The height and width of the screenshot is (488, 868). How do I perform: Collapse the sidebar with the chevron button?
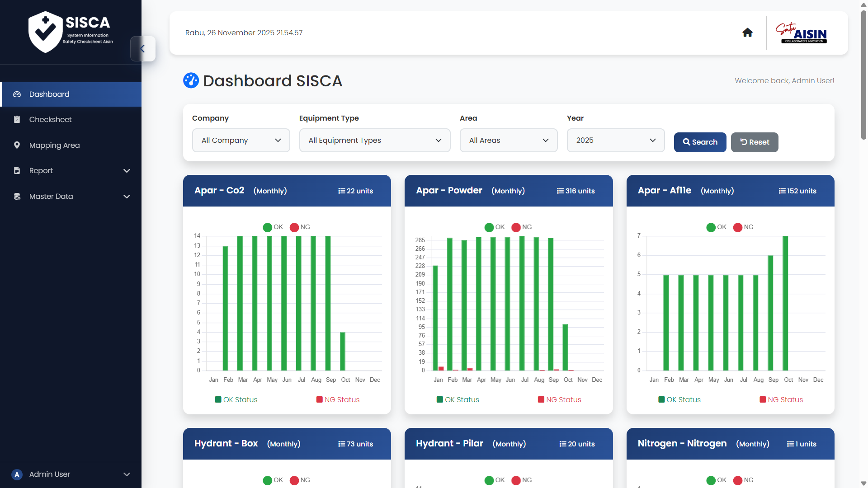[x=142, y=49]
